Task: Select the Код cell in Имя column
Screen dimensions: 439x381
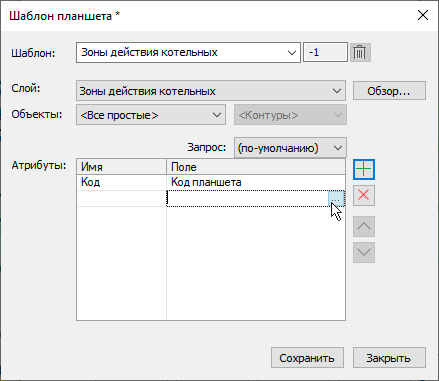Action: point(121,182)
